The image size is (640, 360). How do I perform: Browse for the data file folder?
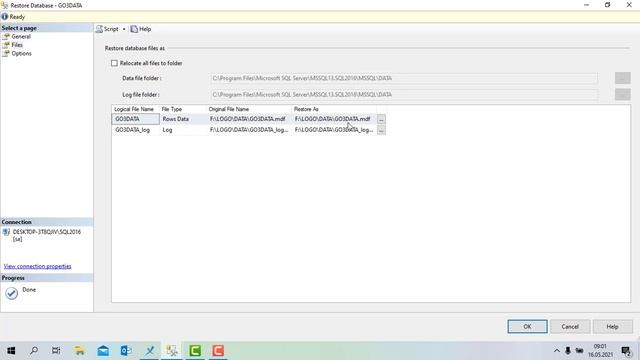622,78
